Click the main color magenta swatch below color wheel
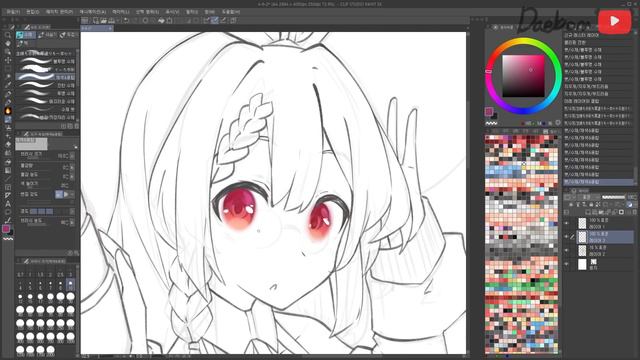 (489, 111)
